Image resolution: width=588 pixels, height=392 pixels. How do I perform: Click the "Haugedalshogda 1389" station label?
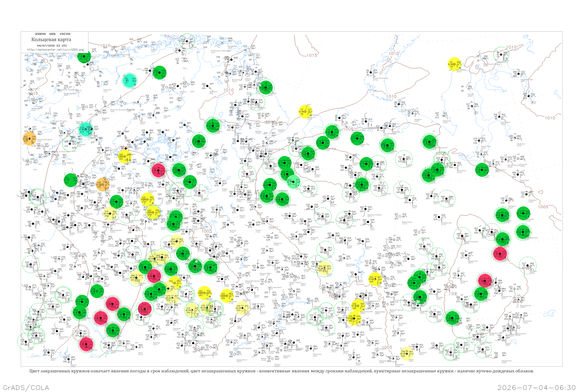70,94
